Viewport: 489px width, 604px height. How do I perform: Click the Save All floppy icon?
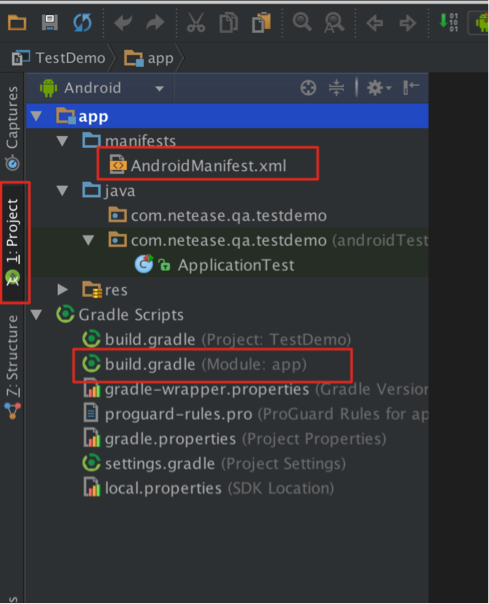pos(50,23)
